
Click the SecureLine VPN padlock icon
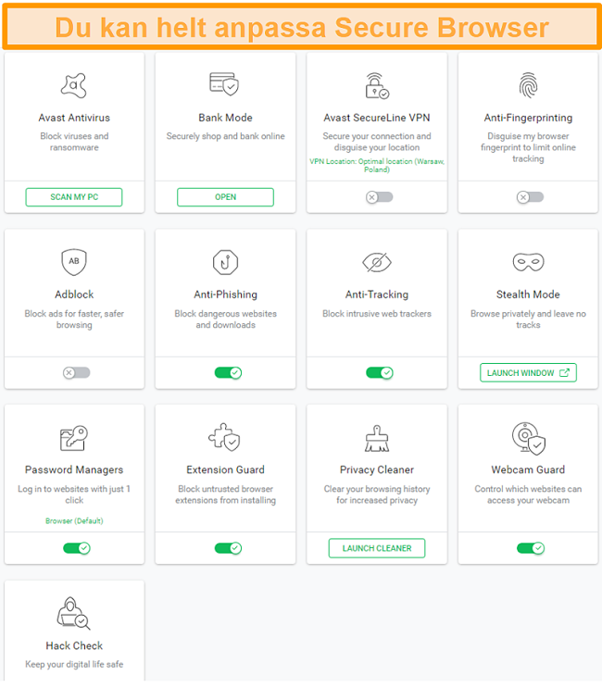click(x=376, y=86)
